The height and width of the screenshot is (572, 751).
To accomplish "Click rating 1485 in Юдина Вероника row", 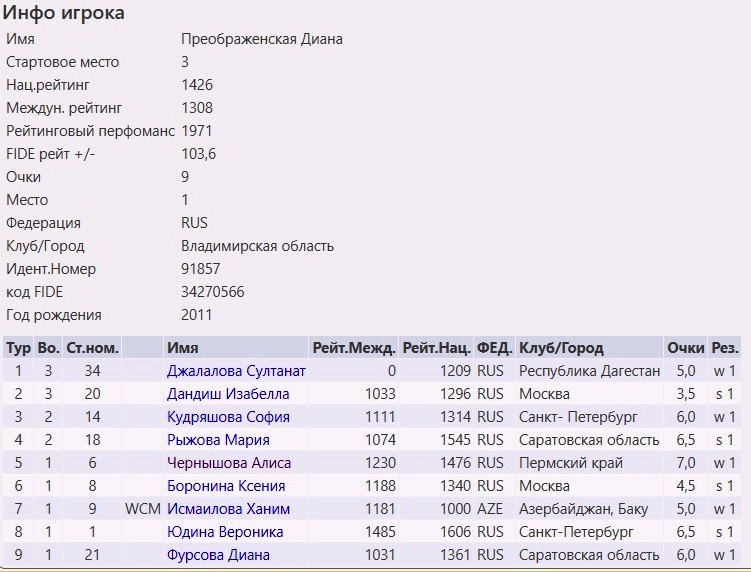I will tap(380, 532).
